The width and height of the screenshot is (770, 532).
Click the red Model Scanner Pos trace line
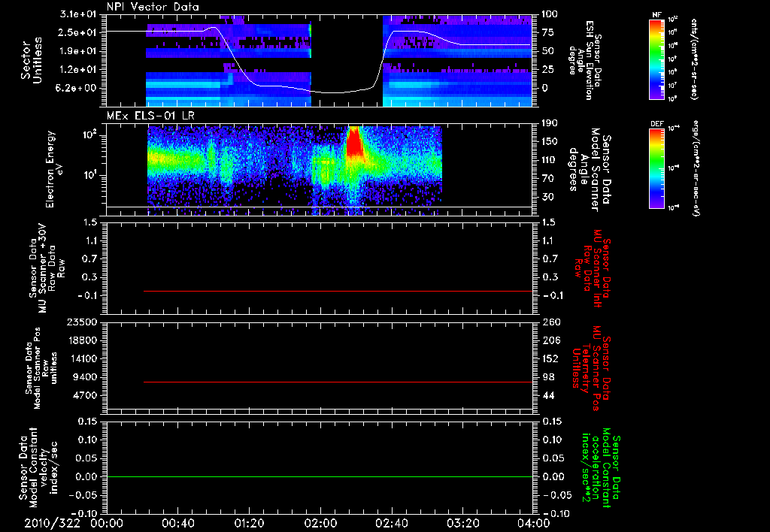tap(338, 382)
